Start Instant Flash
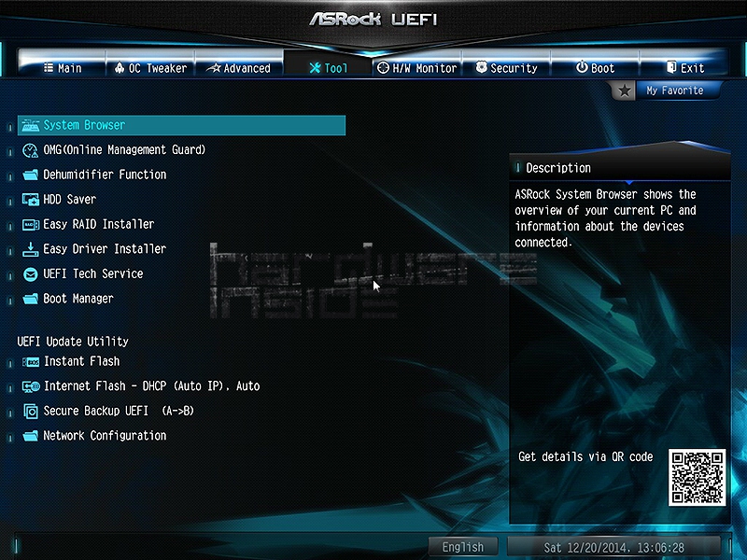Image resolution: width=747 pixels, height=560 pixels. 81,361
